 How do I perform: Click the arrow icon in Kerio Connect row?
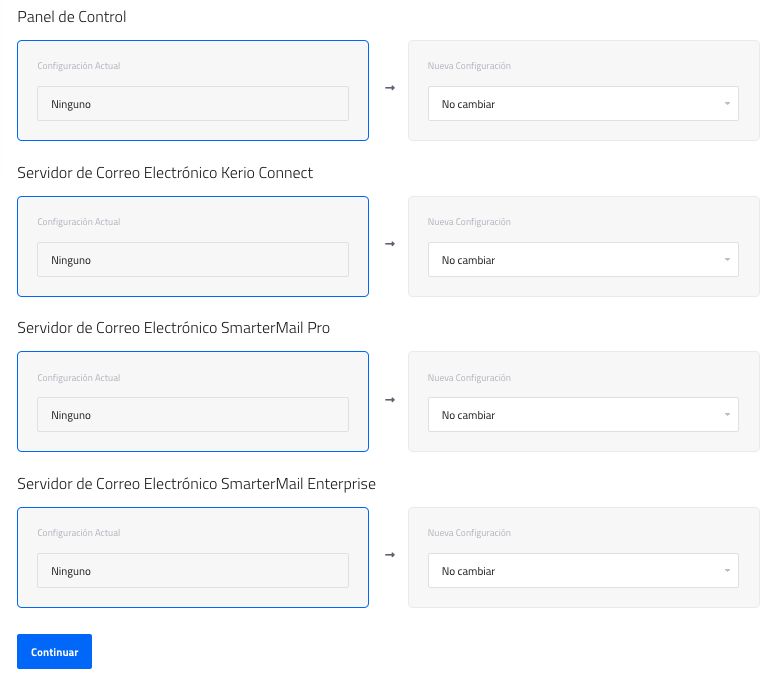[390, 244]
